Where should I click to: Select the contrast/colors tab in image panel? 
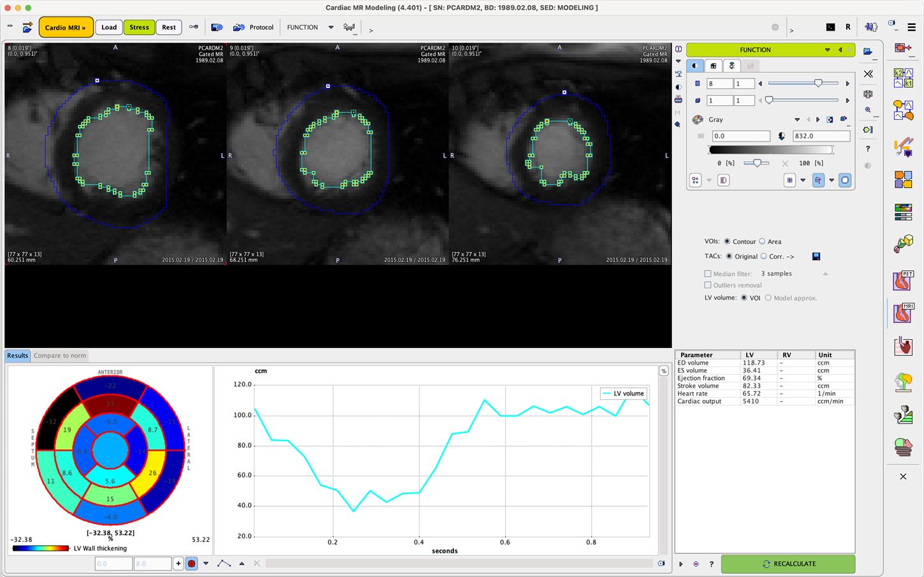[695, 66]
